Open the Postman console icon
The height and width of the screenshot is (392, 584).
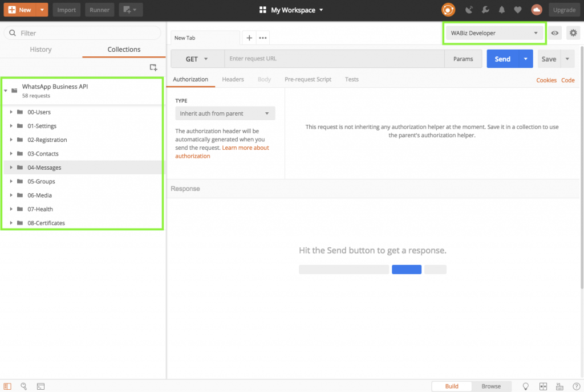pos(40,386)
